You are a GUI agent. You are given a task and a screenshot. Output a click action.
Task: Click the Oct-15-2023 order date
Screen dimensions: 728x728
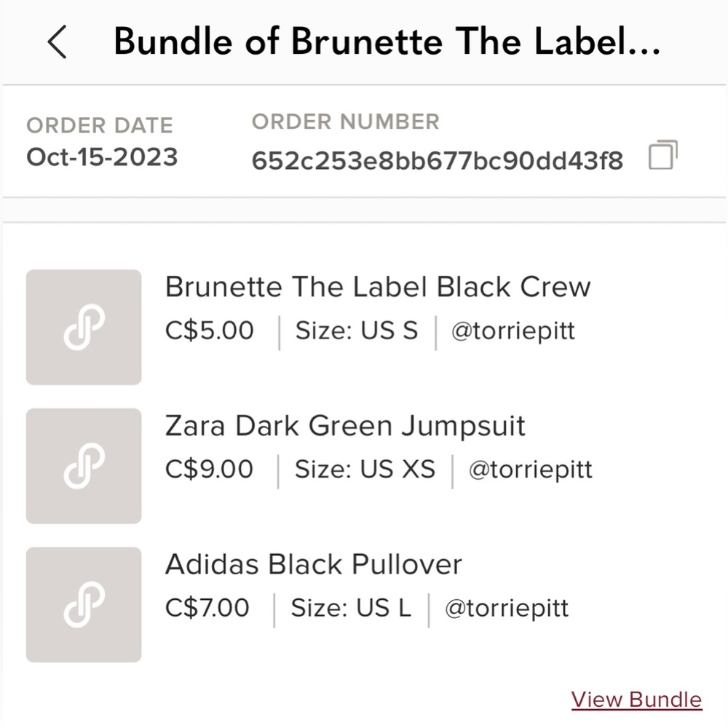click(x=101, y=157)
